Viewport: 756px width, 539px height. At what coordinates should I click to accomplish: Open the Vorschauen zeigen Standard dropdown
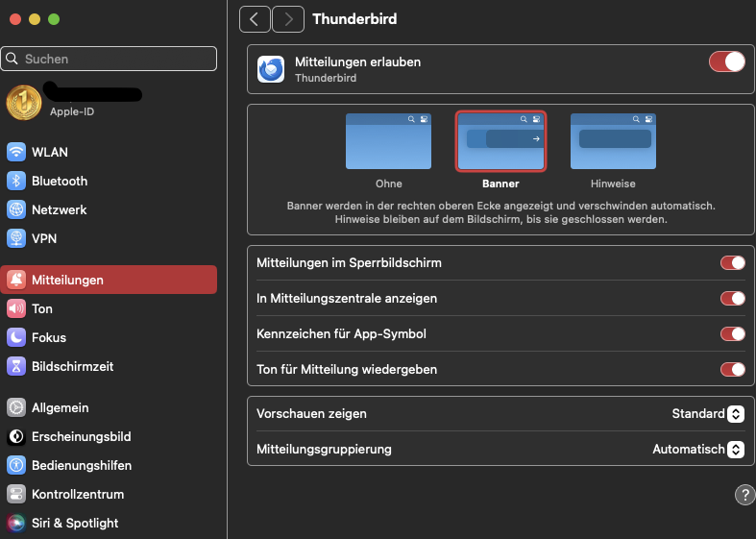(x=708, y=414)
